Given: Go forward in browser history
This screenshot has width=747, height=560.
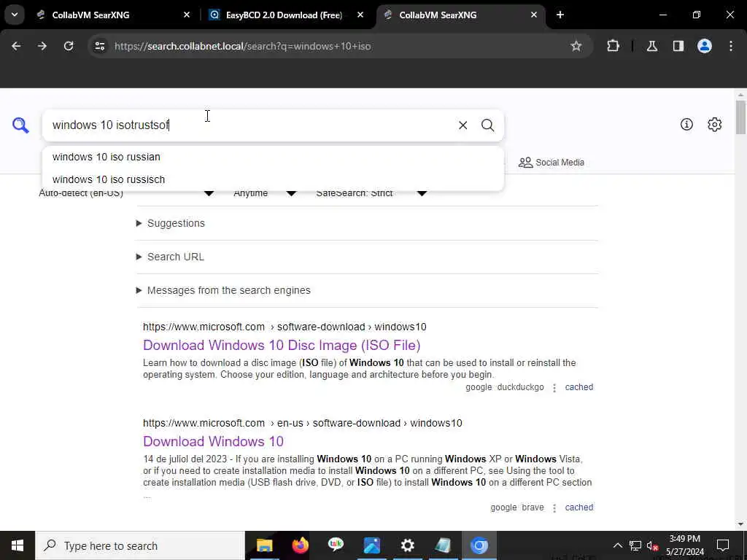Looking at the screenshot, I should tap(42, 46).
